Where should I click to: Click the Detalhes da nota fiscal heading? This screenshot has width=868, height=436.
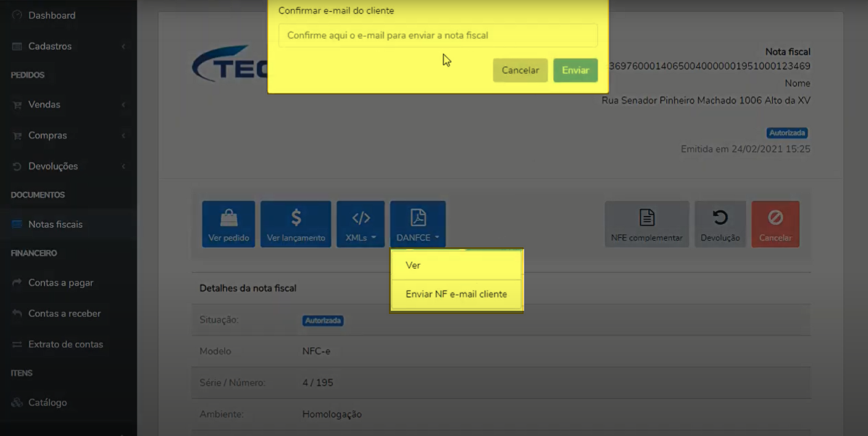click(248, 288)
